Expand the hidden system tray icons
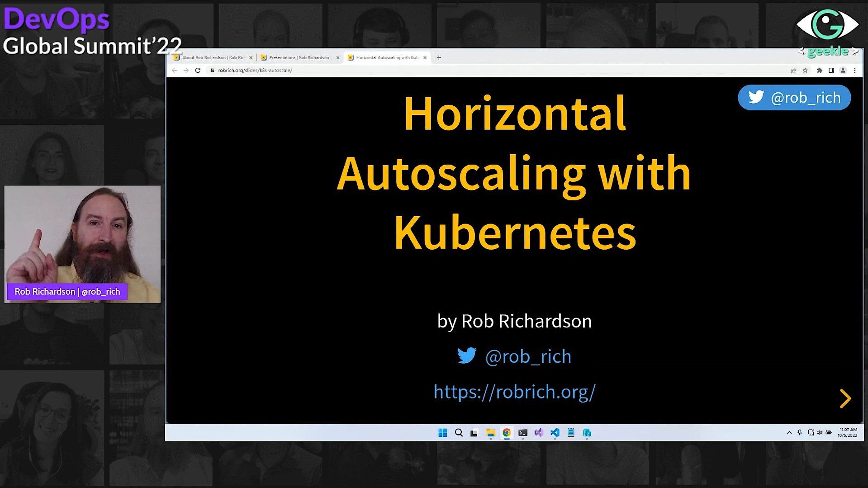Screen dimensions: 868x488 click(789, 433)
